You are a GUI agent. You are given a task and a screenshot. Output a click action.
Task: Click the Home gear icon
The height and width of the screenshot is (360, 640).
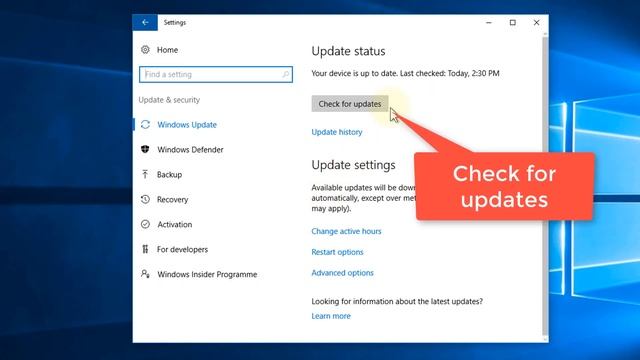(145, 50)
